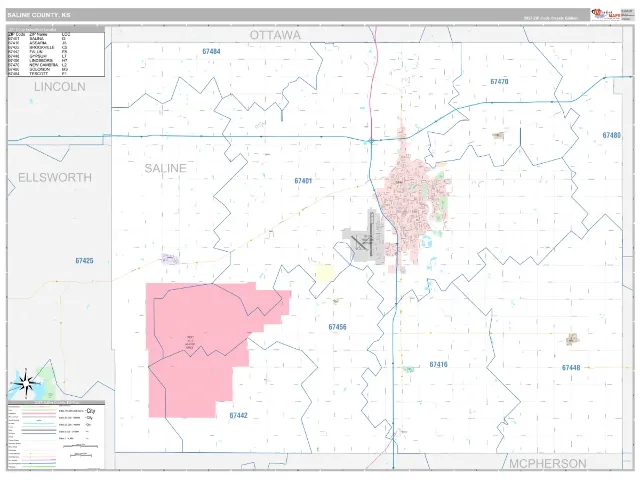Select ZIP code 67401 label

(303, 181)
